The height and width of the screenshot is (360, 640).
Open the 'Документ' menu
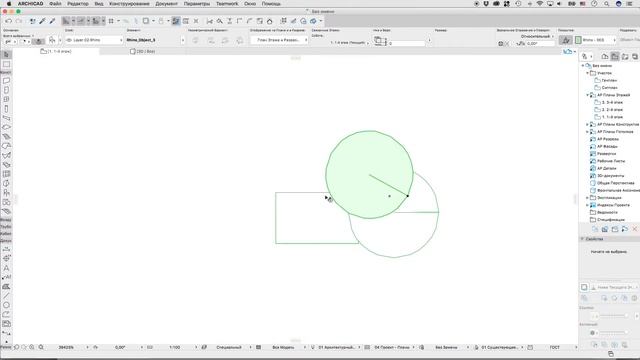[167, 4]
